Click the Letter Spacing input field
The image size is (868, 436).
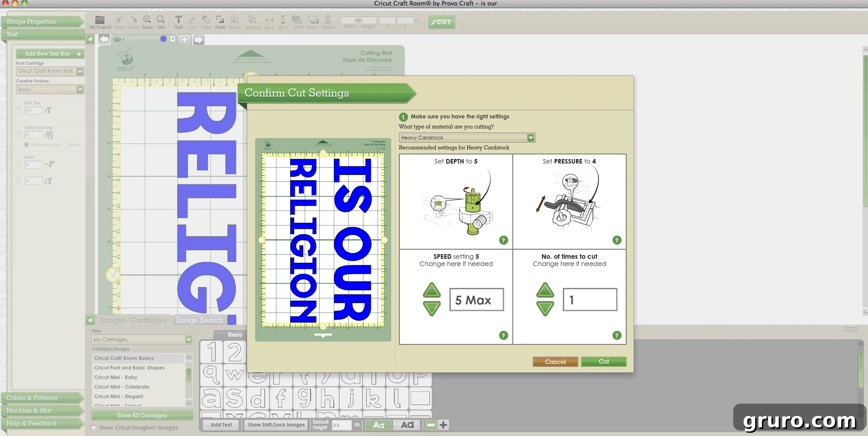point(34,135)
